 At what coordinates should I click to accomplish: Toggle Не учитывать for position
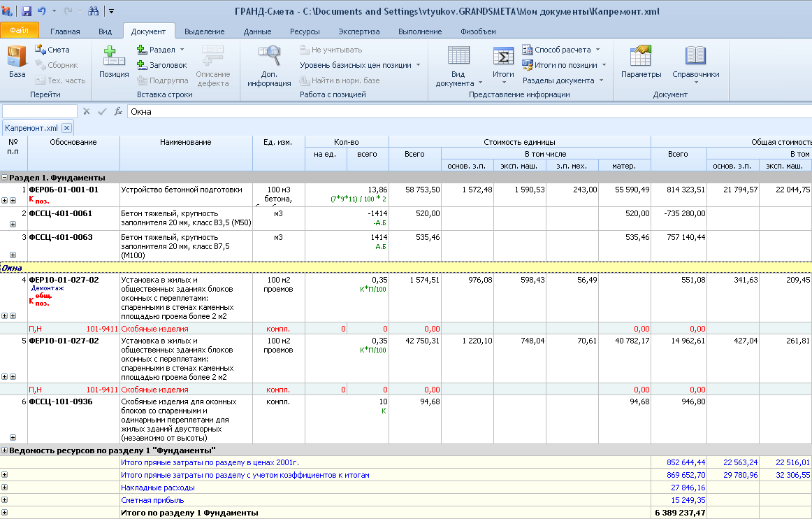(x=331, y=50)
